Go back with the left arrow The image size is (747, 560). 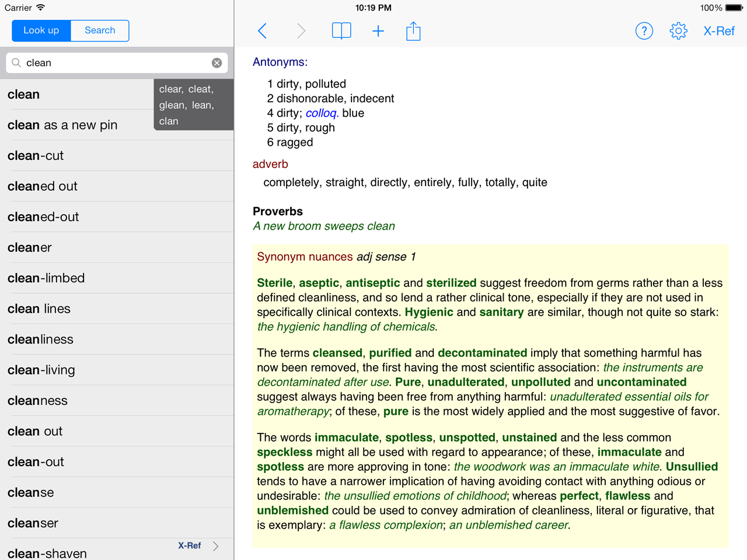click(x=262, y=31)
